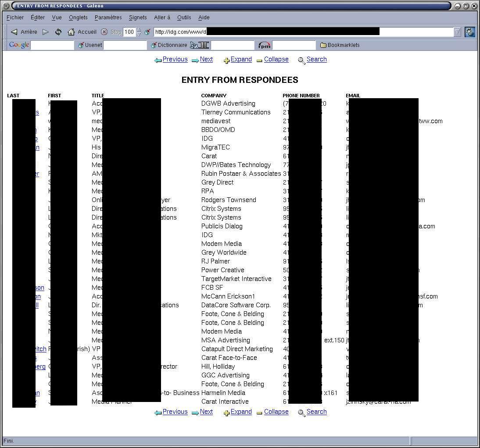Click the Google smart bookmark logo
The width and height of the screenshot is (480, 448).
[x=19, y=45]
